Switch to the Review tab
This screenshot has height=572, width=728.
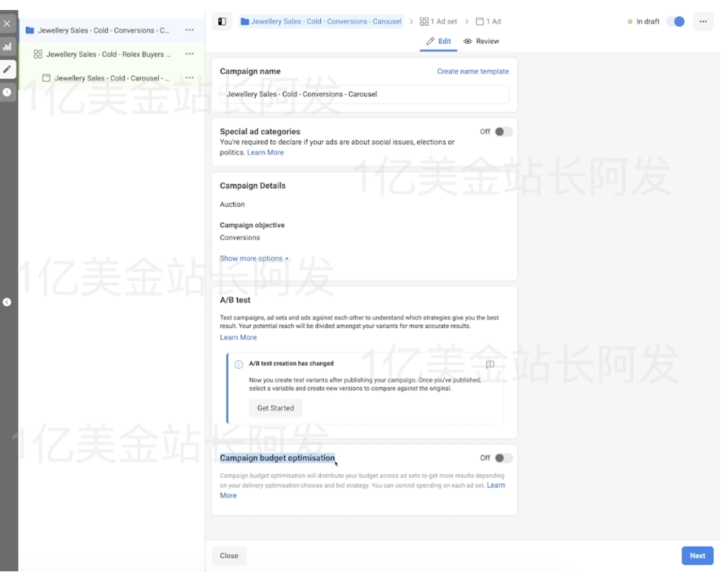tap(481, 41)
